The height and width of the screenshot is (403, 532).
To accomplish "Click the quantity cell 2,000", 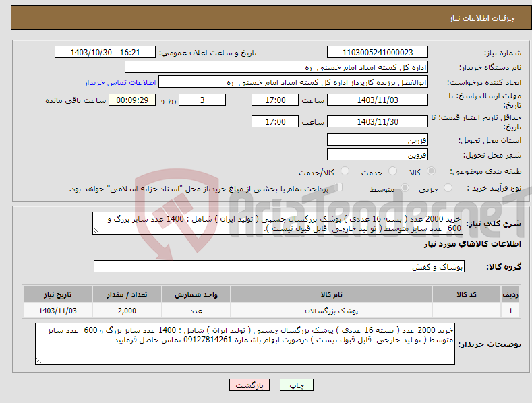I will pyautogui.click(x=127, y=311).
